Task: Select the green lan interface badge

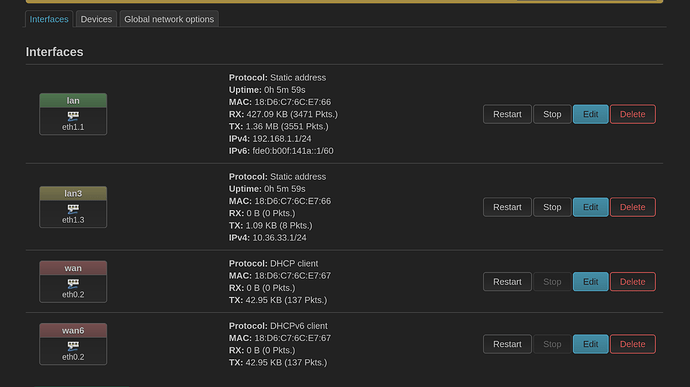Action: [73, 100]
